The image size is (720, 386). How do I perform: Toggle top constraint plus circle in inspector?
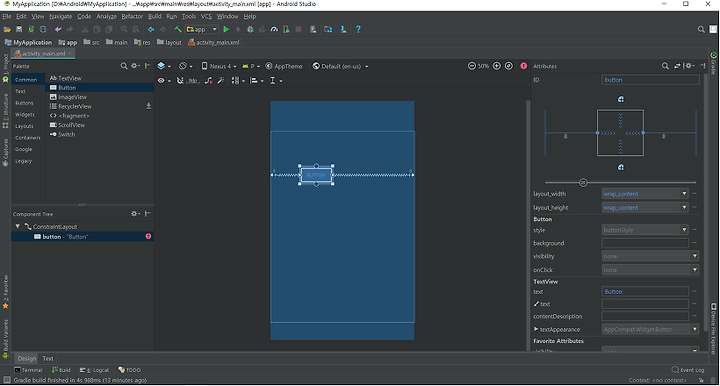click(x=621, y=99)
